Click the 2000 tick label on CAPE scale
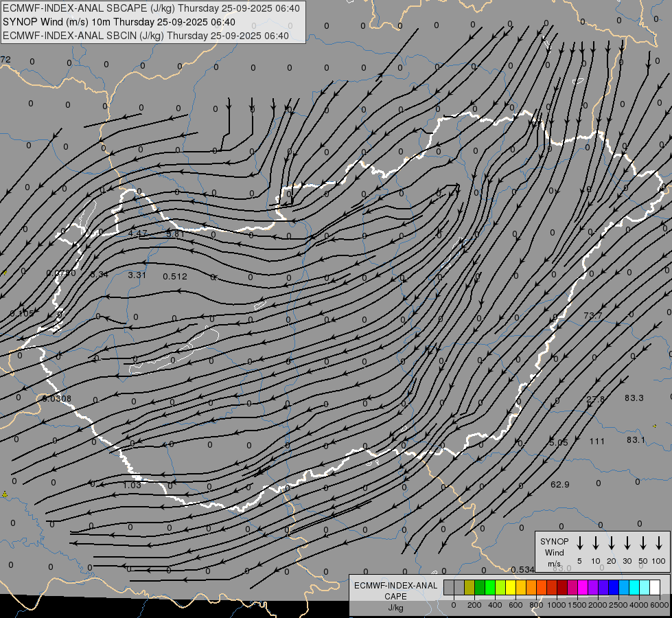672x618 pixels. pos(597,605)
